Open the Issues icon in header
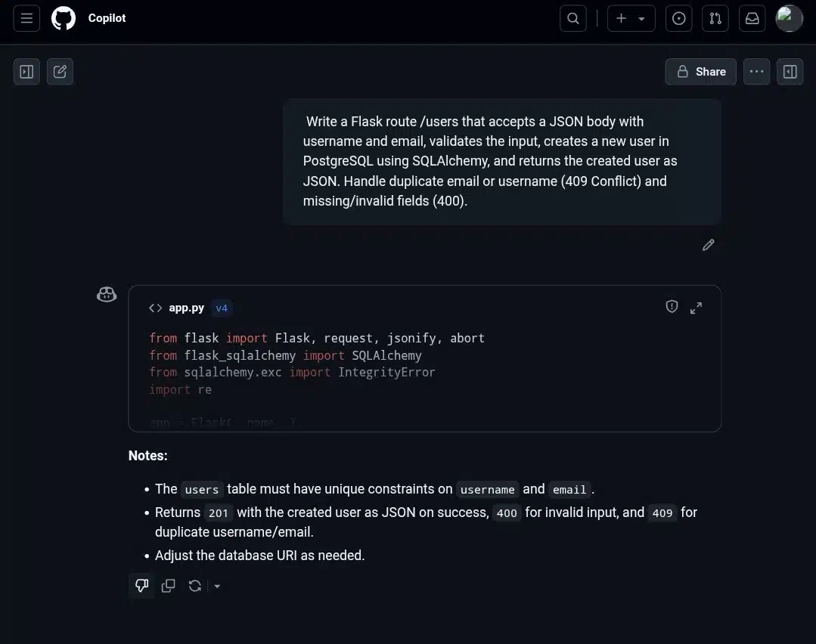 point(678,18)
